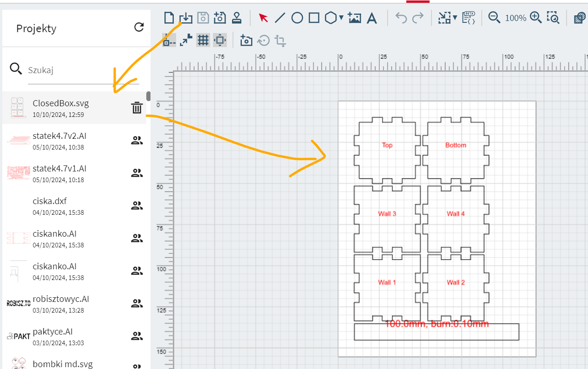Zoom to fit the selection area
The height and width of the screenshot is (369, 588).
553,18
